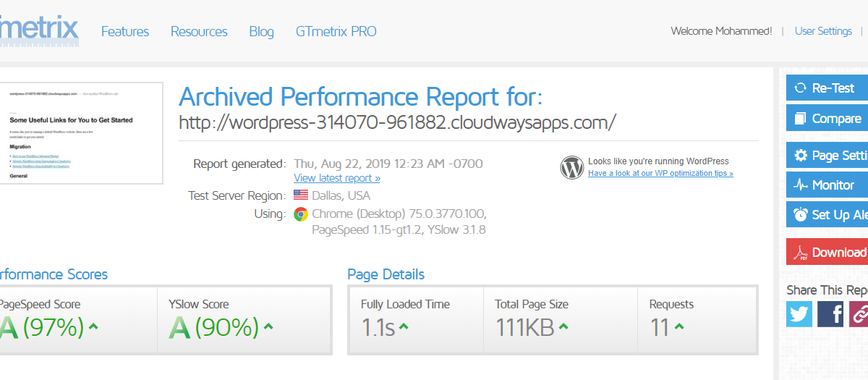Open the Page Settings button
The height and width of the screenshot is (380, 868).
[x=827, y=156]
